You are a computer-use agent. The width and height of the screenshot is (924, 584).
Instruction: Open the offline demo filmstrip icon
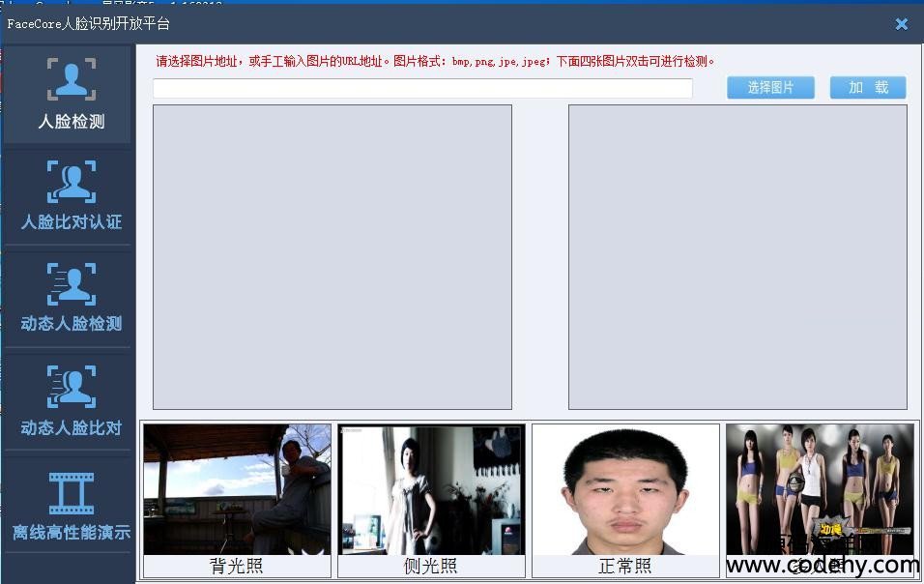(x=72, y=493)
